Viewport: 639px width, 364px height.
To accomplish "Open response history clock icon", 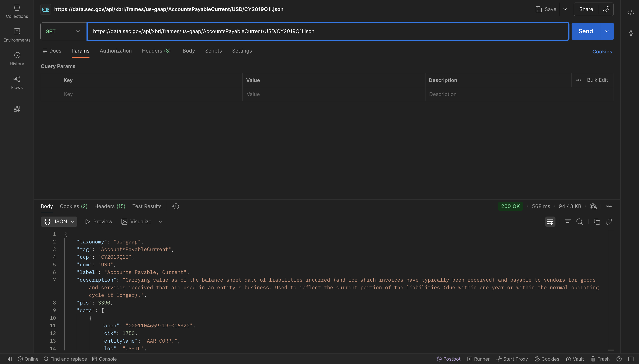I will [176, 206].
